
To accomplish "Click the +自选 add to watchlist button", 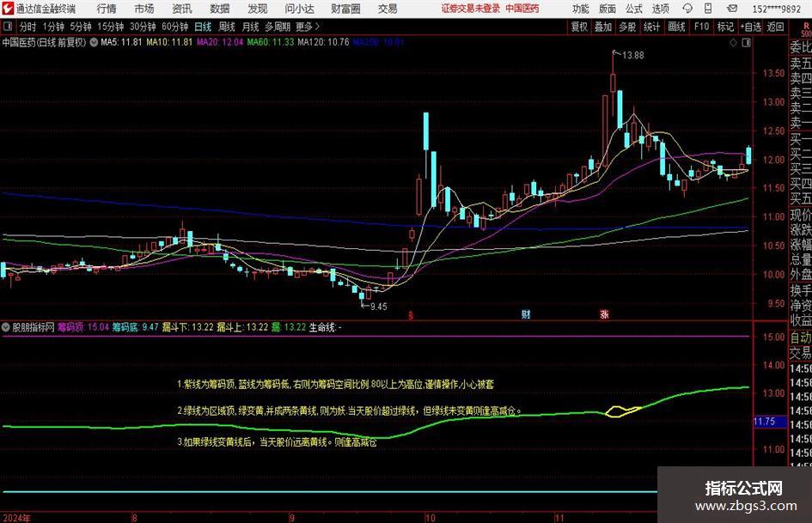I will tap(751, 27).
